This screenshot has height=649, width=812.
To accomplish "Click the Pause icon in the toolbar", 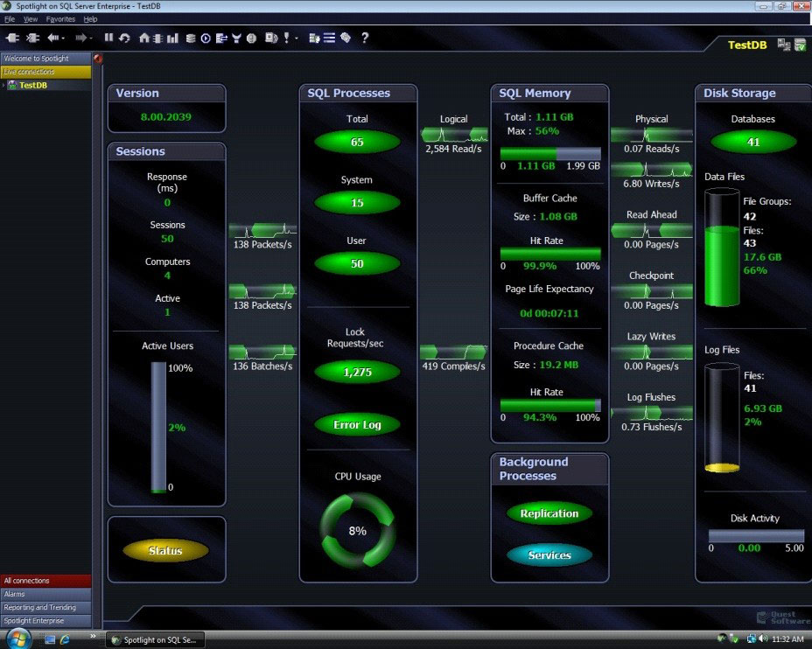I will (109, 38).
